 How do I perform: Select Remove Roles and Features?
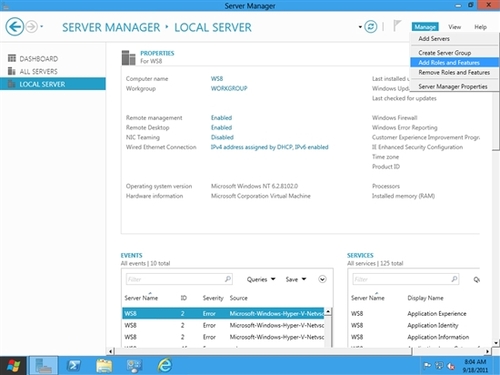454,72
